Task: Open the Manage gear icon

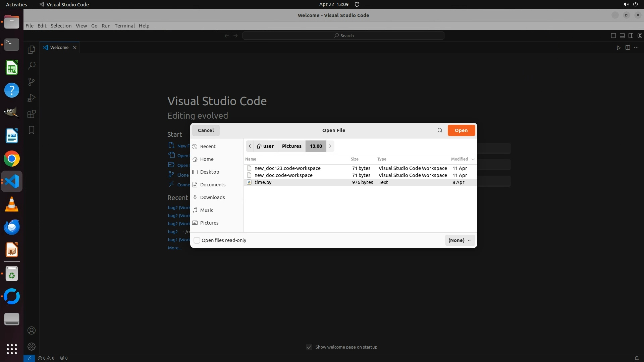Action: tap(31, 346)
